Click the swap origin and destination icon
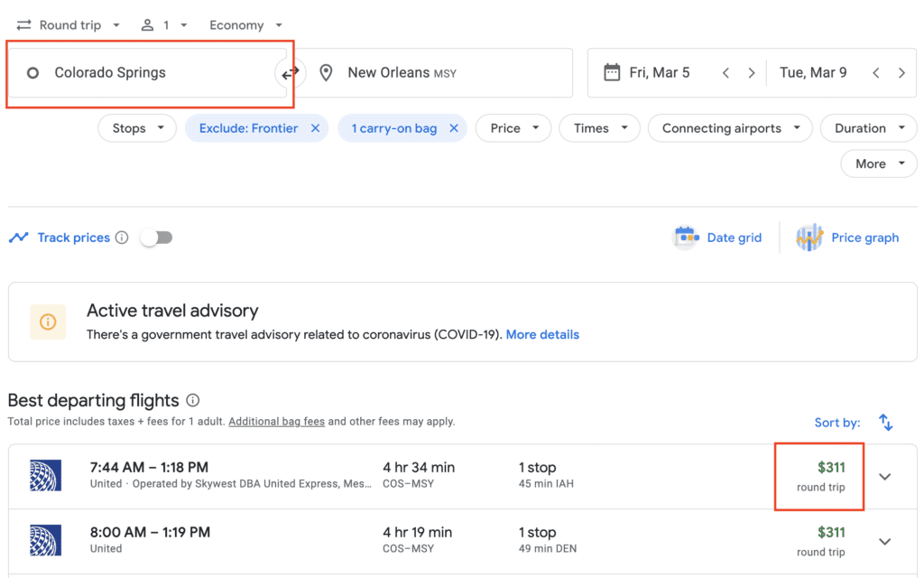 click(291, 73)
